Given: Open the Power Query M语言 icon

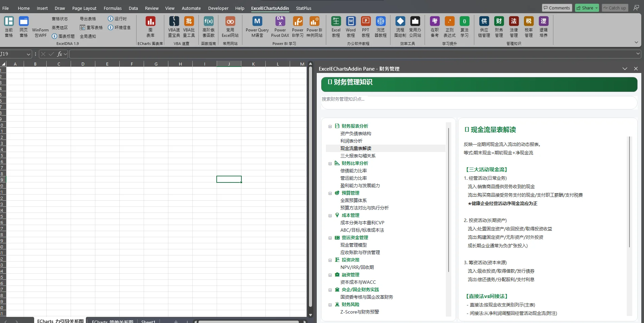Looking at the screenshot, I should tap(257, 27).
